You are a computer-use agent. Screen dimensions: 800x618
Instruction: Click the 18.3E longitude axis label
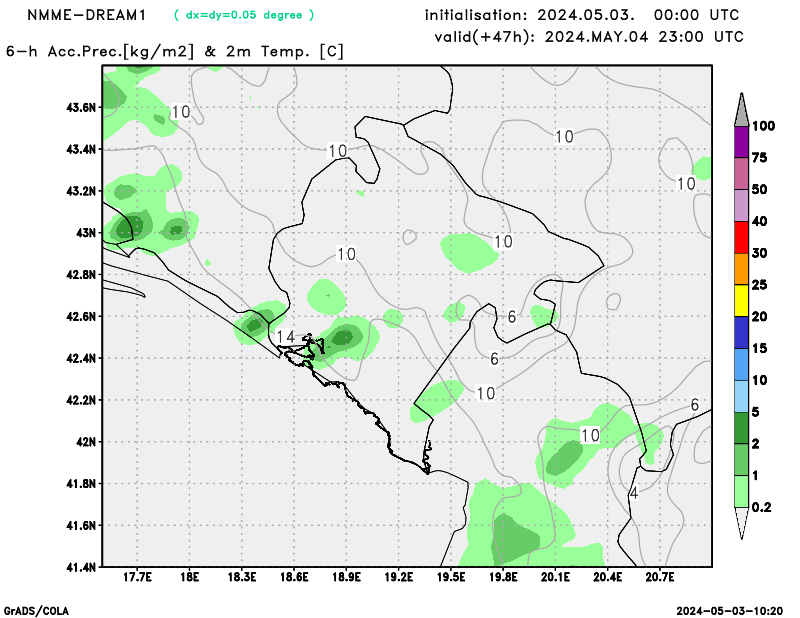(242, 577)
